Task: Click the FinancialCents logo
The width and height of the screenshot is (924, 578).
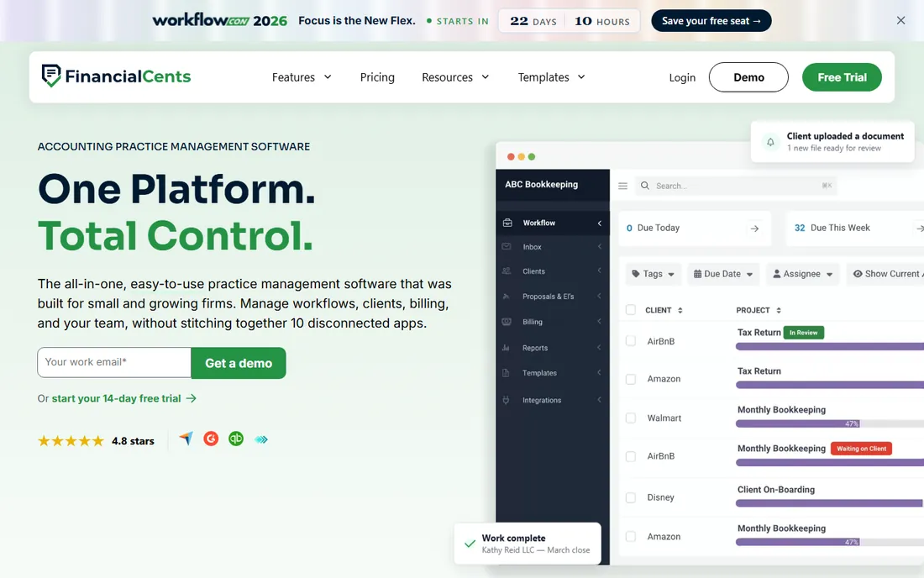Action: tap(116, 76)
